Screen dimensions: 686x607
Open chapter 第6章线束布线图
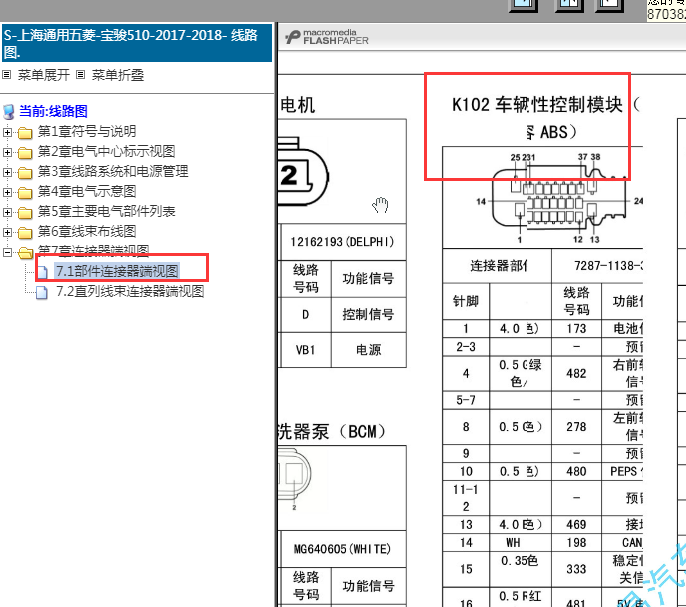click(x=87, y=232)
